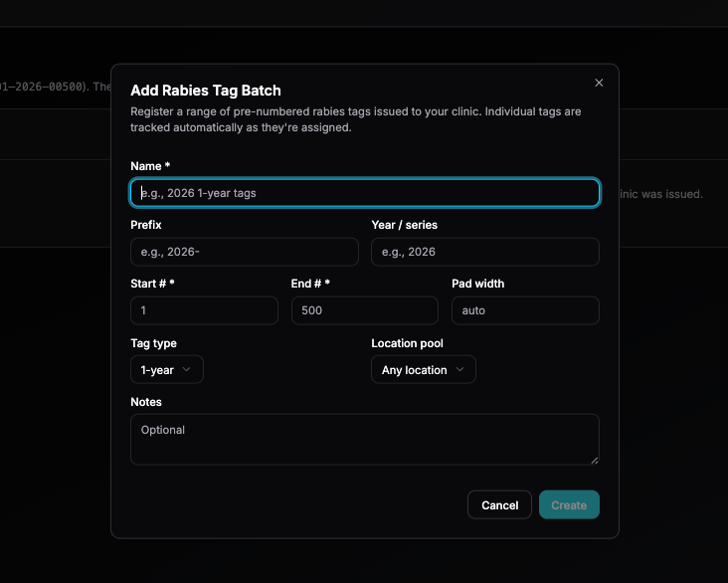Click the Create button
Screen dimensions: 728x583
click(569, 505)
